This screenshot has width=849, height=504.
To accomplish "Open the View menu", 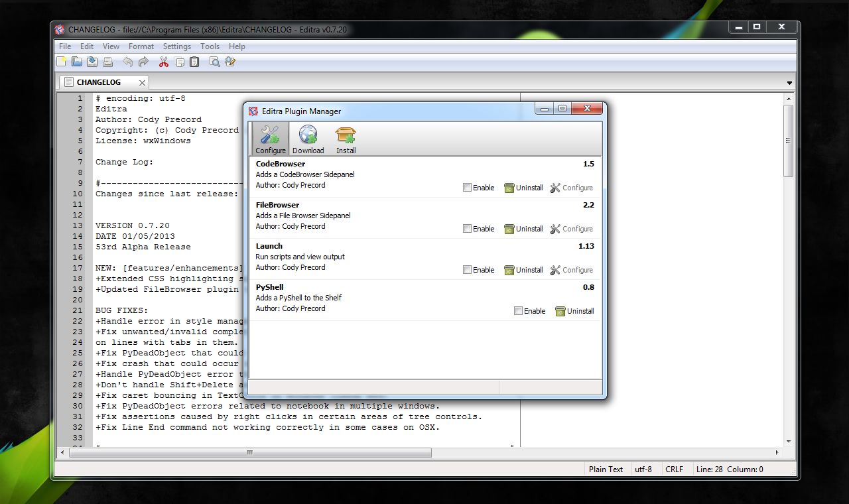I will 111,46.
